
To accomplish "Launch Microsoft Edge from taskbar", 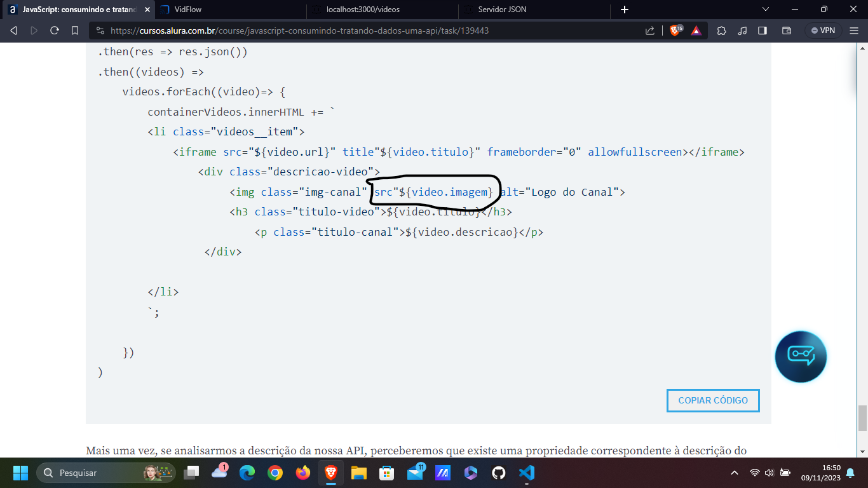I will 247,473.
